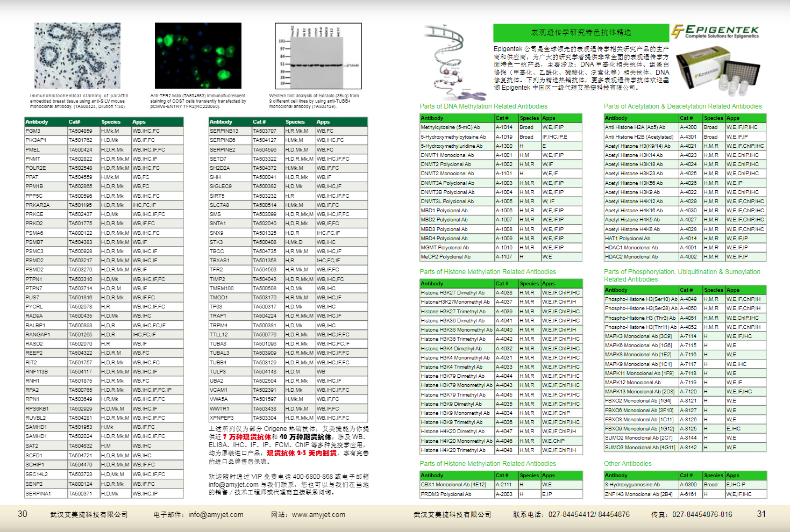This screenshot has height=532, width=790.
Task: Open the Western blot analysis image
Action: [317, 55]
